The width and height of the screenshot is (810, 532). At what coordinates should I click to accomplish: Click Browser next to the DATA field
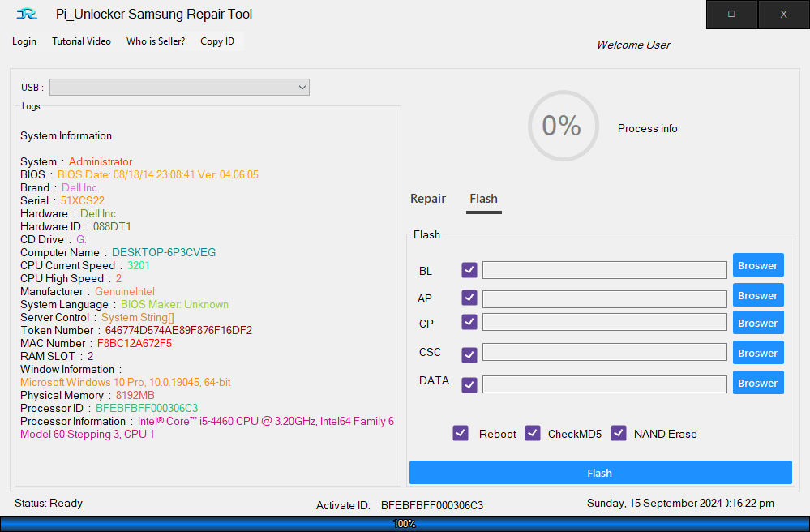tap(757, 382)
